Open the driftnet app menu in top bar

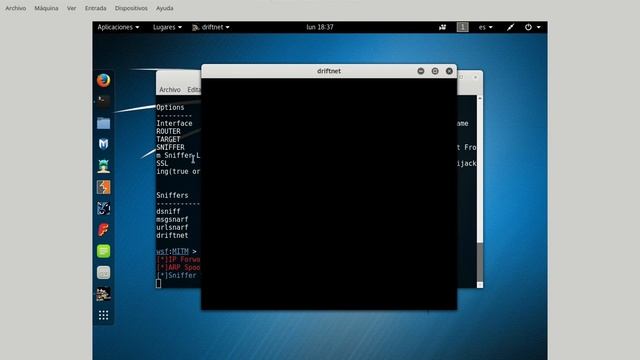point(211,27)
